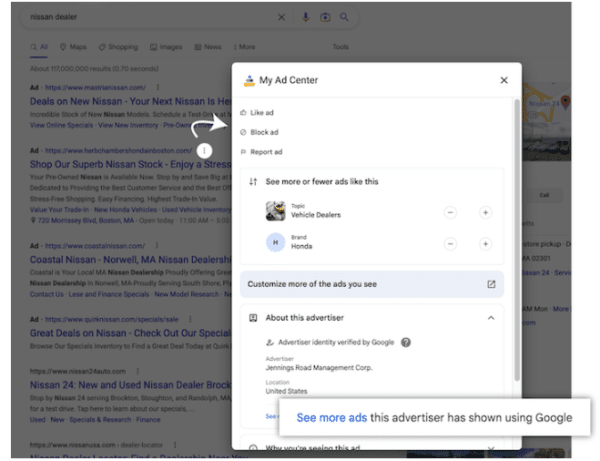Click Specials & Research sitelink under Nissan 24
This screenshot has height=461, width=600.
pos(100,420)
